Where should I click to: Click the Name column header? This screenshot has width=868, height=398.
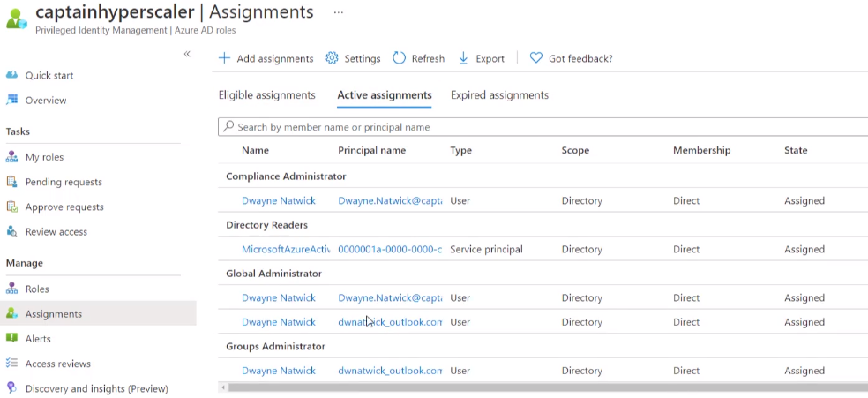[255, 150]
